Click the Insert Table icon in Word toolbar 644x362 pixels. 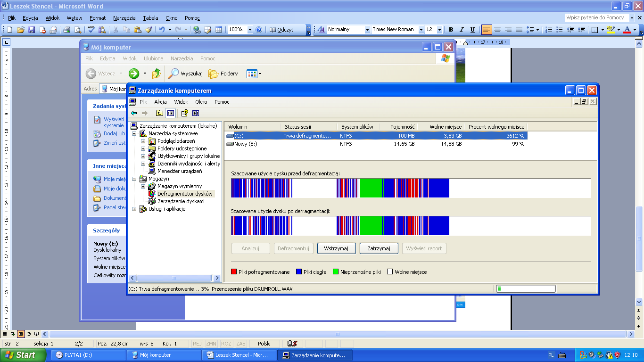[219, 30]
